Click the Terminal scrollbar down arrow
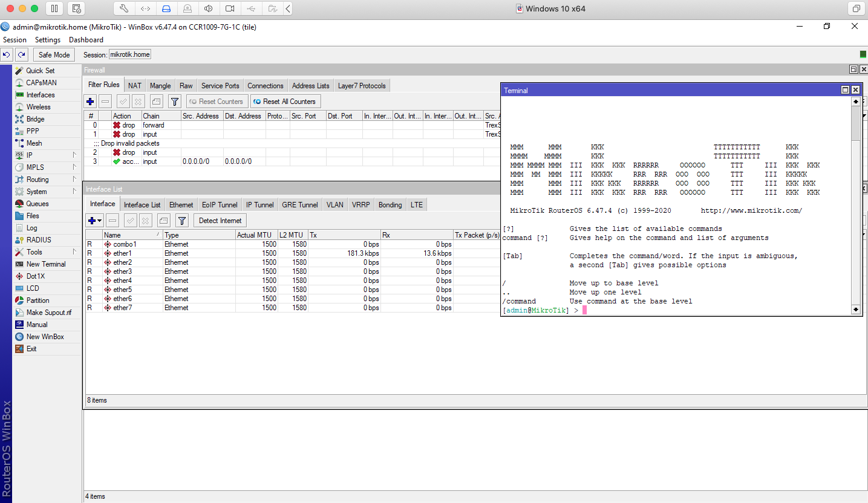Viewport: 868px width, 503px height. coord(856,310)
